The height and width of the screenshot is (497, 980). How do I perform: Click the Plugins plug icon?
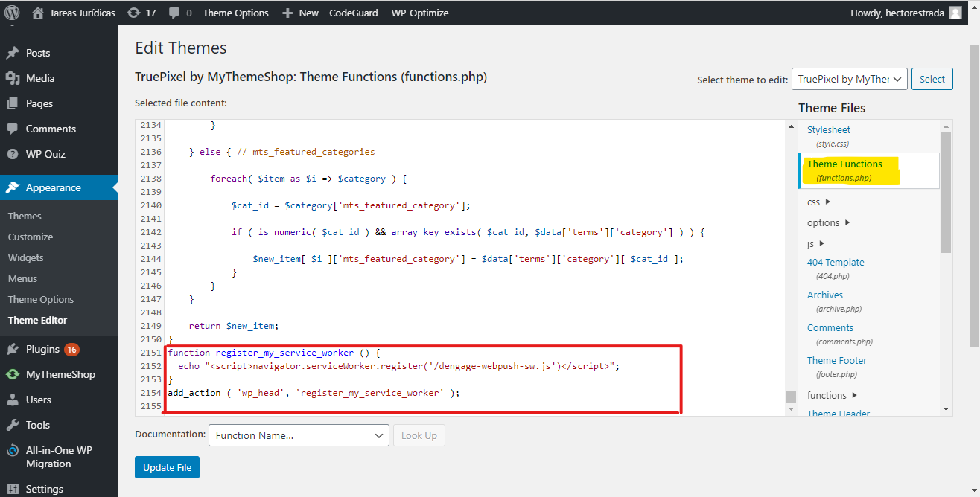tap(13, 349)
